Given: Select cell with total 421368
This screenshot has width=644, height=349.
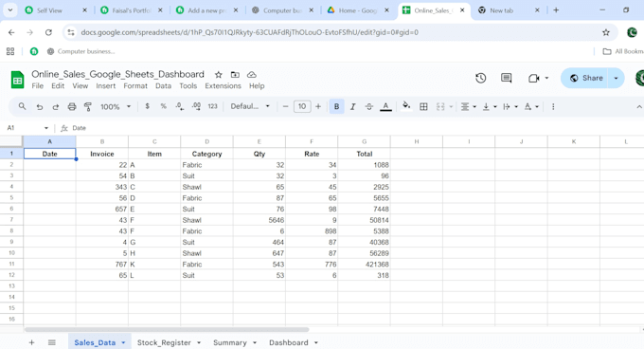Looking at the screenshot, I should coord(364,265).
